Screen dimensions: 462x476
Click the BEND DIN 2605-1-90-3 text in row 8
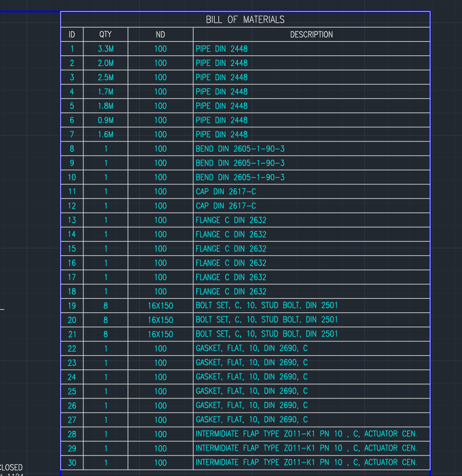tap(240, 148)
